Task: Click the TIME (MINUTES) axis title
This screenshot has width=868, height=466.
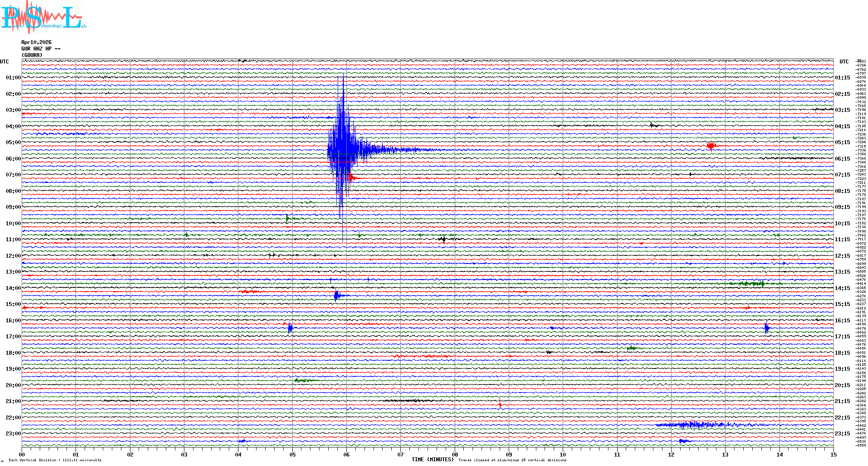Action: pyautogui.click(x=432, y=460)
